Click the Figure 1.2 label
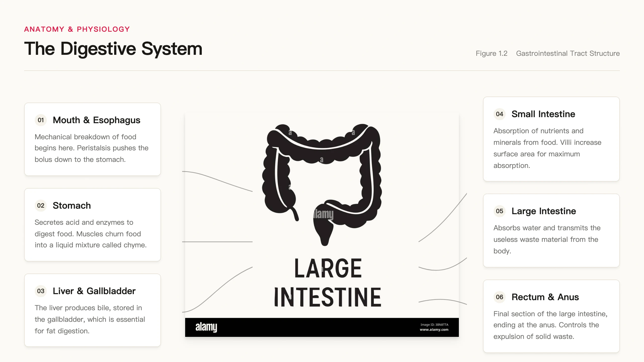The height and width of the screenshot is (362, 644). (492, 54)
